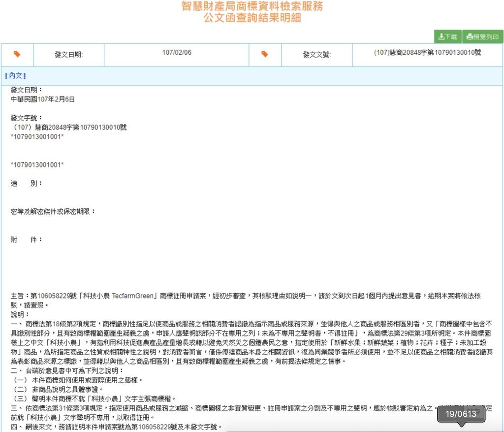The height and width of the screenshot is (432, 504).
Task: Click the 發文日期 label cell
Action: 69,55
